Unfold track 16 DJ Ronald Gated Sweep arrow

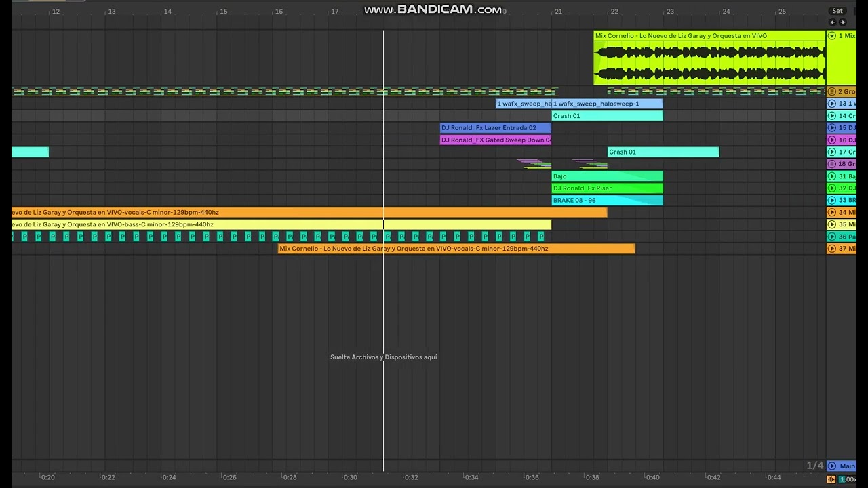[832, 140]
